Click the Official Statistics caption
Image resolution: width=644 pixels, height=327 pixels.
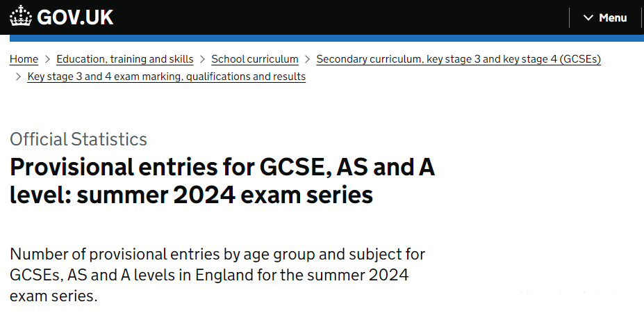coord(79,139)
